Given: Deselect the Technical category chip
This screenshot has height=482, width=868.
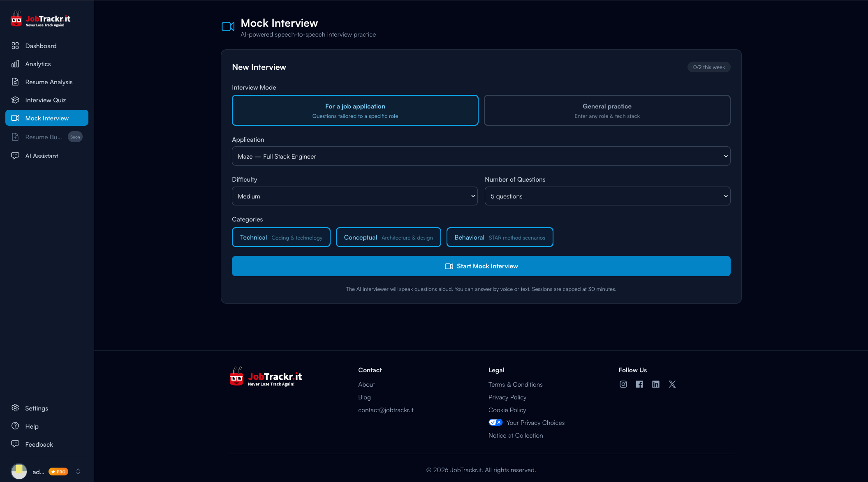Looking at the screenshot, I should point(281,237).
